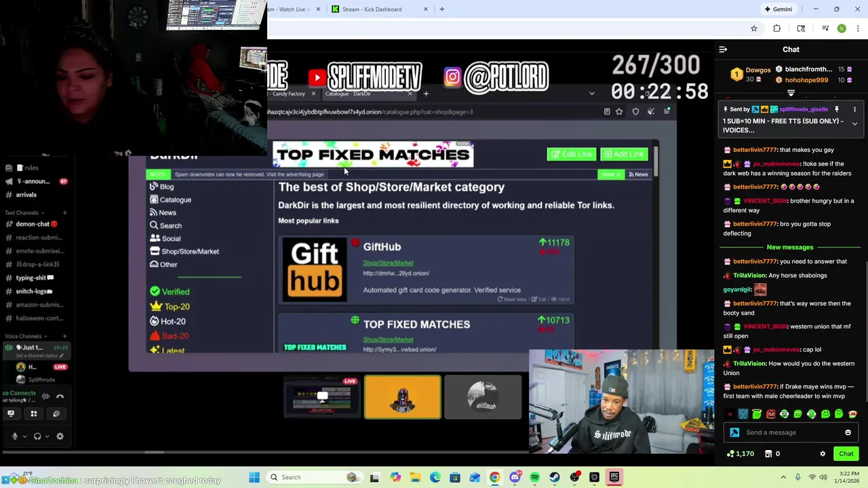Open chat settings gear
The width and height of the screenshot is (868, 488).
[823, 454]
